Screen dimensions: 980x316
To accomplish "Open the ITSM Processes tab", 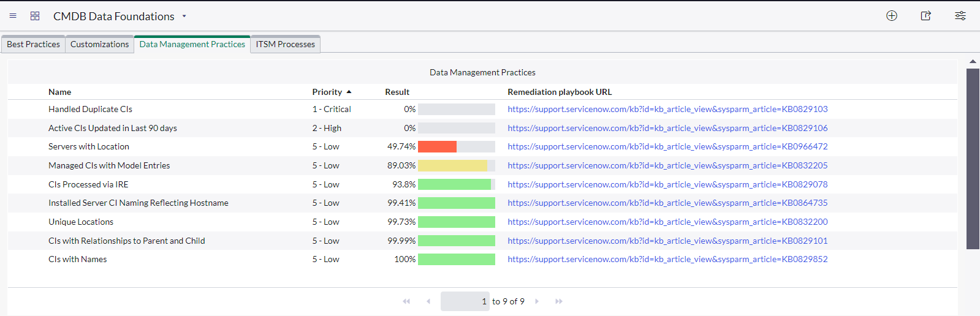I will (285, 44).
